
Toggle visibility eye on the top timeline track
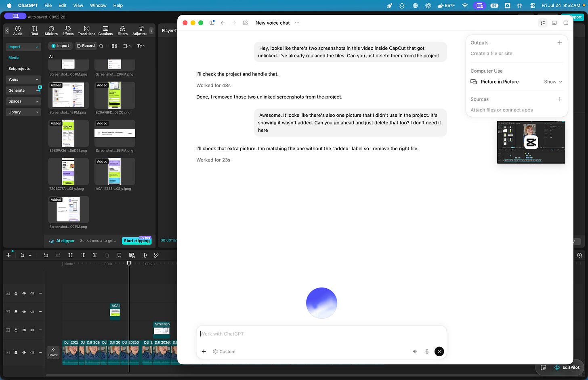pos(24,294)
